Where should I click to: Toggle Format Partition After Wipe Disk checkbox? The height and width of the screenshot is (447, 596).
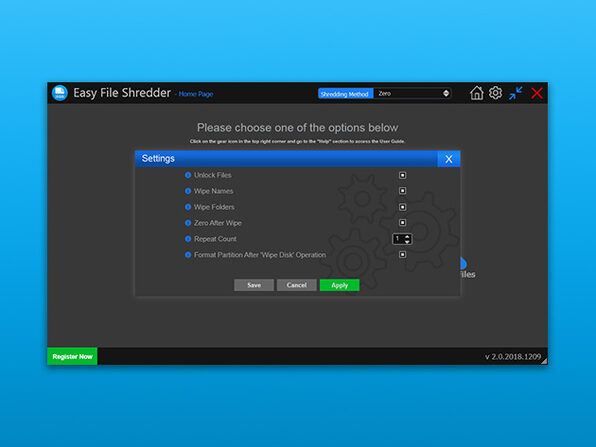click(402, 254)
